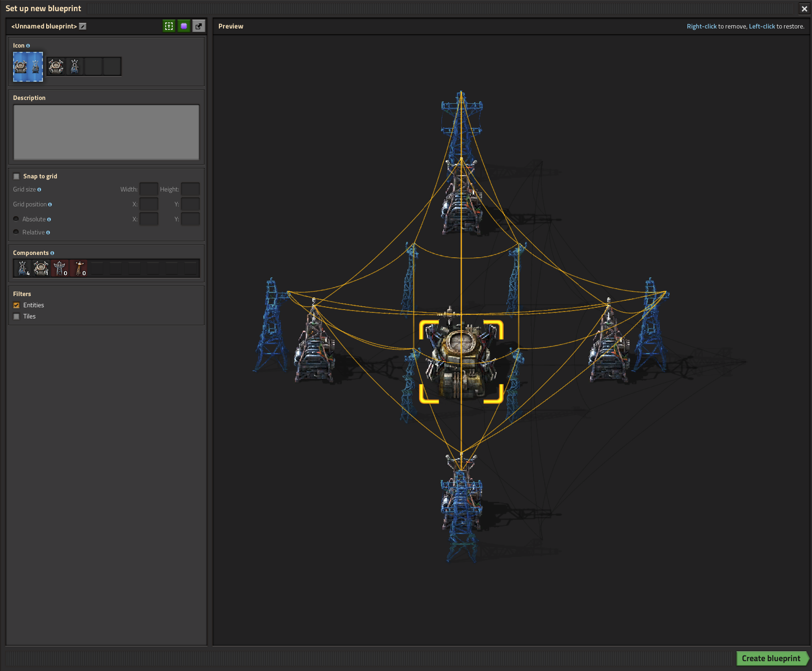Click into the Description text box

(106, 132)
